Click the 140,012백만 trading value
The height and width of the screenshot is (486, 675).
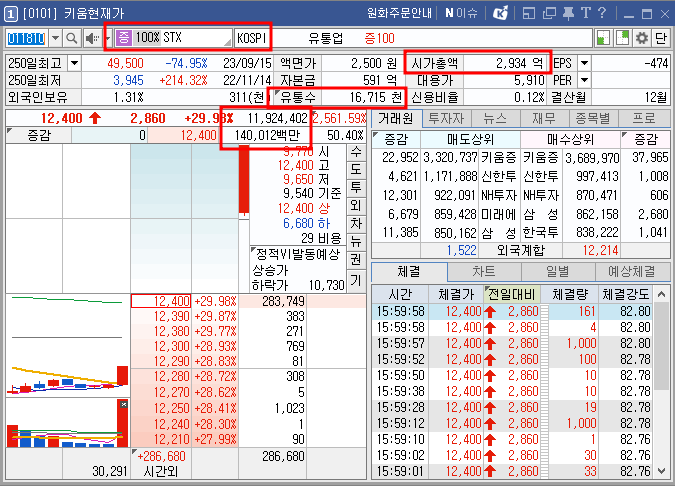click(267, 136)
